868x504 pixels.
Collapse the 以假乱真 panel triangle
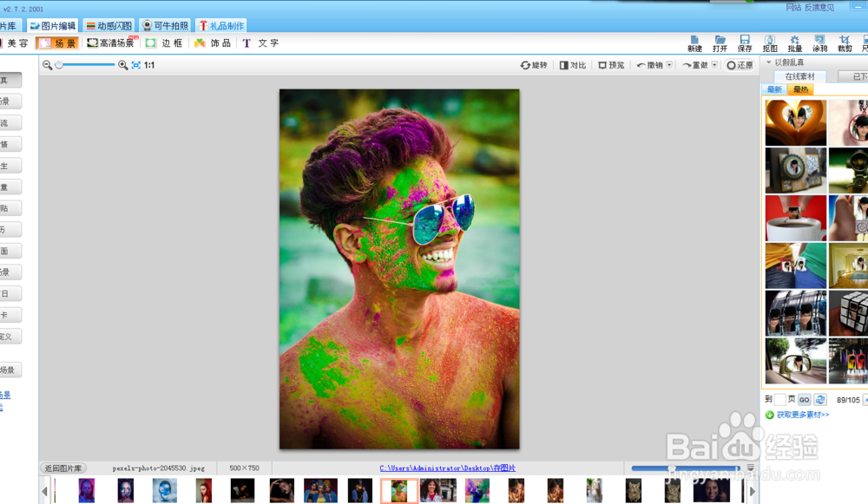(x=768, y=62)
